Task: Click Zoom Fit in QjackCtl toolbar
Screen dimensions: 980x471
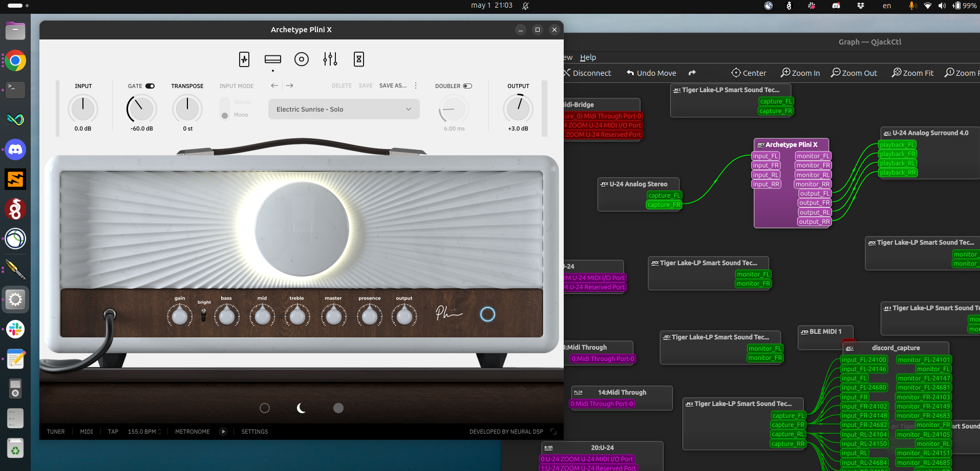Action: tap(912, 73)
